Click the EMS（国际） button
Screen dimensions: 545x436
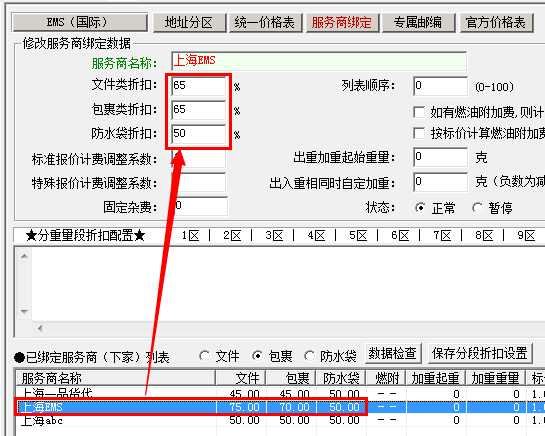[x=80, y=23]
